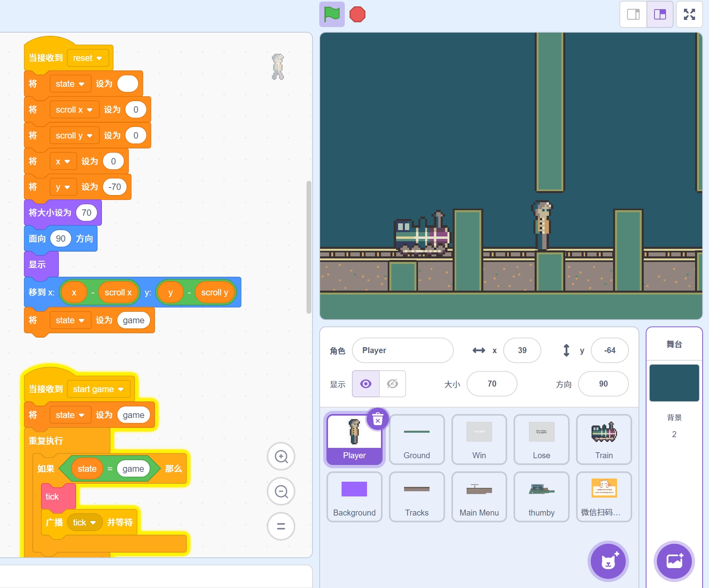Zoom out of the code workspace
Screen dimensions: 709x588
pos(281,492)
